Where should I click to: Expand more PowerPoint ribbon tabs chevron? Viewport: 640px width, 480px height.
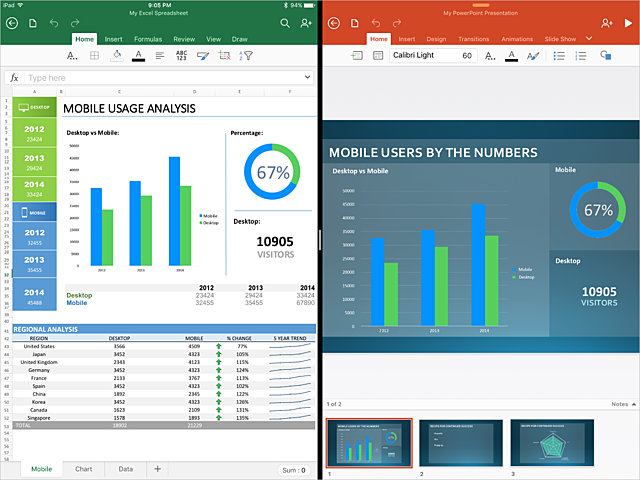click(589, 38)
